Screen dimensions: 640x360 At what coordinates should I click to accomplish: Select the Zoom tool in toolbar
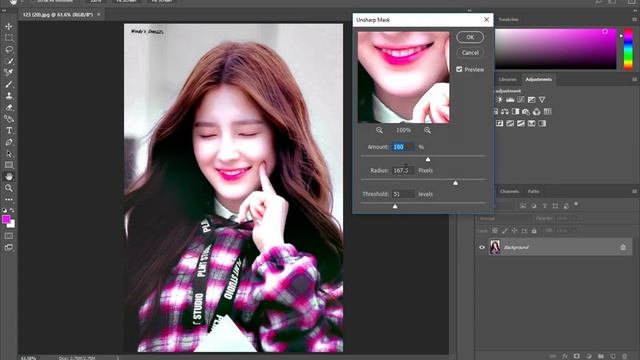pyautogui.click(x=9, y=188)
